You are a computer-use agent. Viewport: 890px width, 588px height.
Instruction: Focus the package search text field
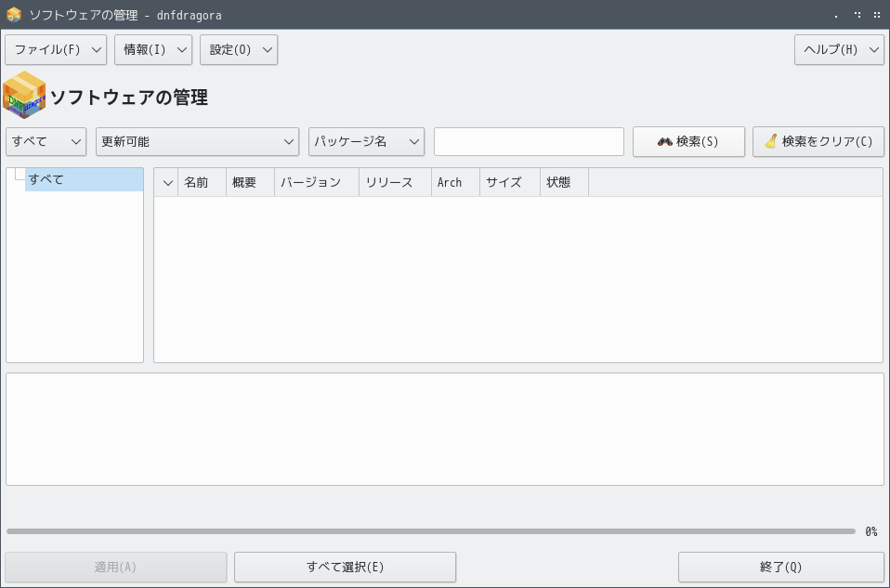529,141
